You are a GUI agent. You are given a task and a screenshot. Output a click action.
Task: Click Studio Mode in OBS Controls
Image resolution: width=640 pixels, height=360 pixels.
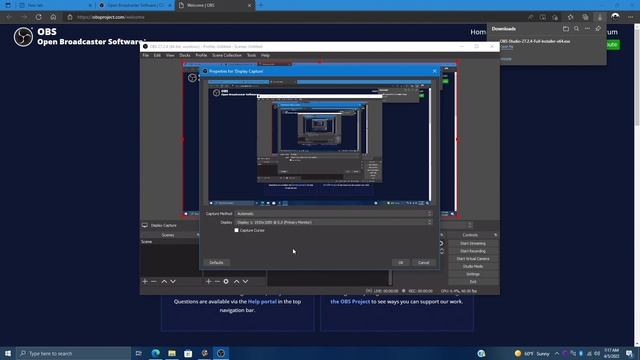(x=473, y=267)
